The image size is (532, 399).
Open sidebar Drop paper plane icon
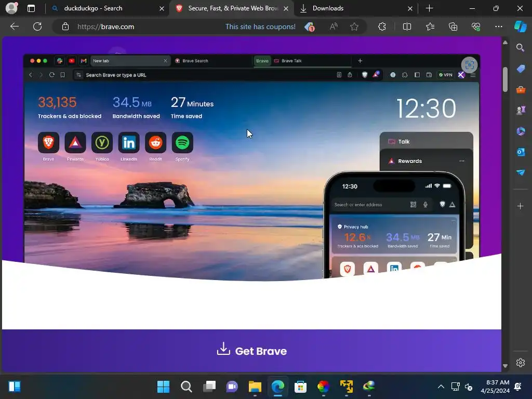(x=521, y=172)
